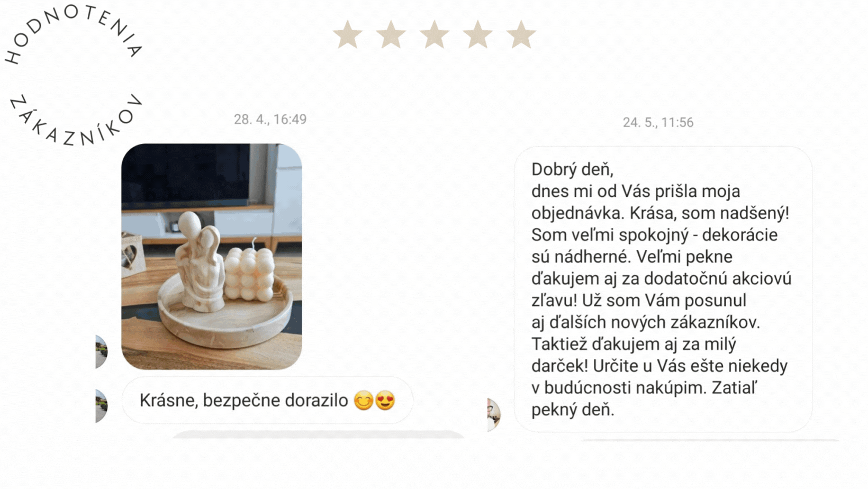
Task: Select the 'Krásne, bezpečne dorazilo' message bubble
Action: [267, 400]
